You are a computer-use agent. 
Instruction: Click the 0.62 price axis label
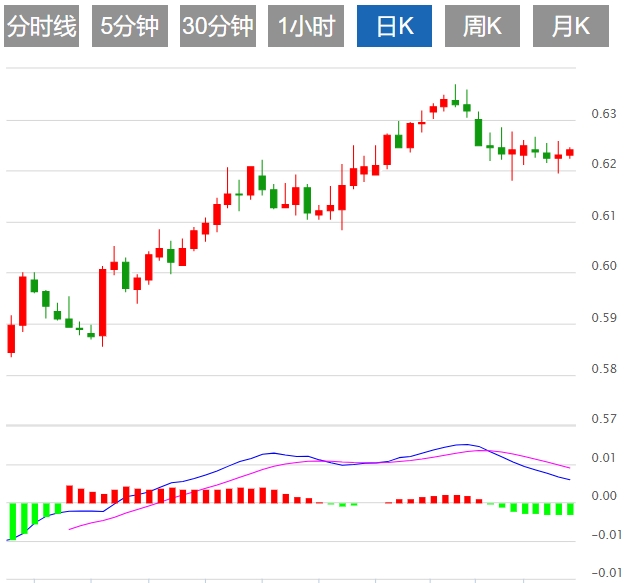pyautogui.click(x=604, y=164)
